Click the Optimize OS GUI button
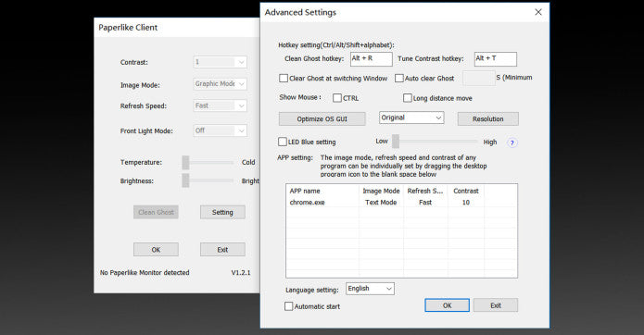 pyautogui.click(x=322, y=118)
